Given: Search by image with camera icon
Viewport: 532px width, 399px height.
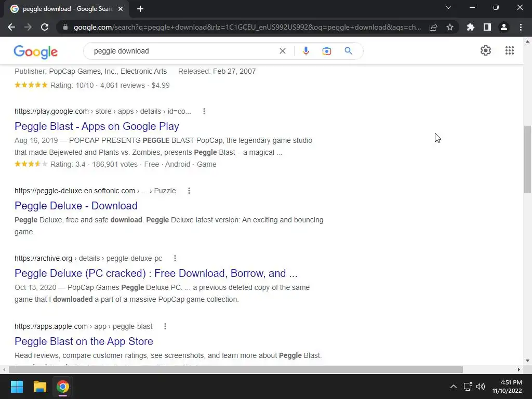Looking at the screenshot, I should (327, 51).
